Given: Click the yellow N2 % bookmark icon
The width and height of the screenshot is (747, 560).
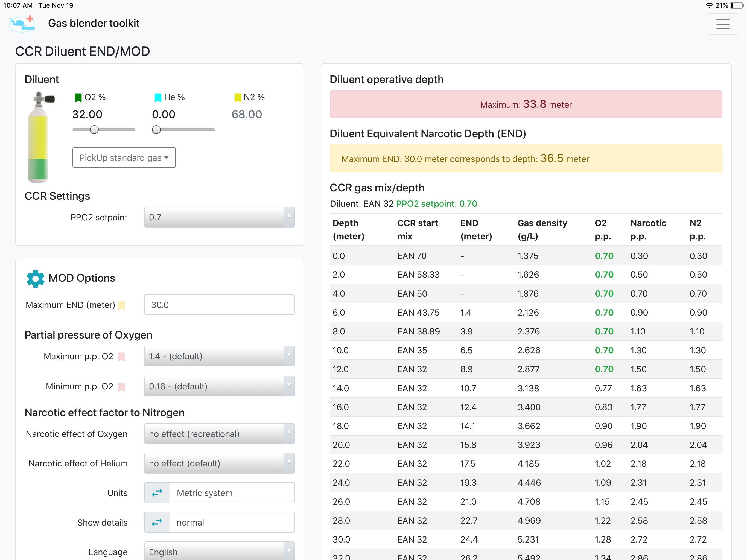Looking at the screenshot, I should point(237,98).
